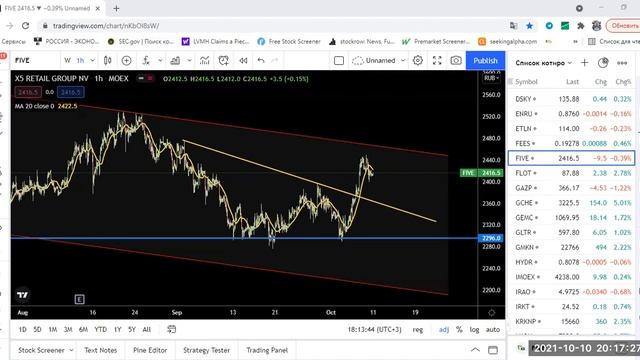
Task: Open the Unnamed layout dropdown arrow
Action: tap(403, 60)
